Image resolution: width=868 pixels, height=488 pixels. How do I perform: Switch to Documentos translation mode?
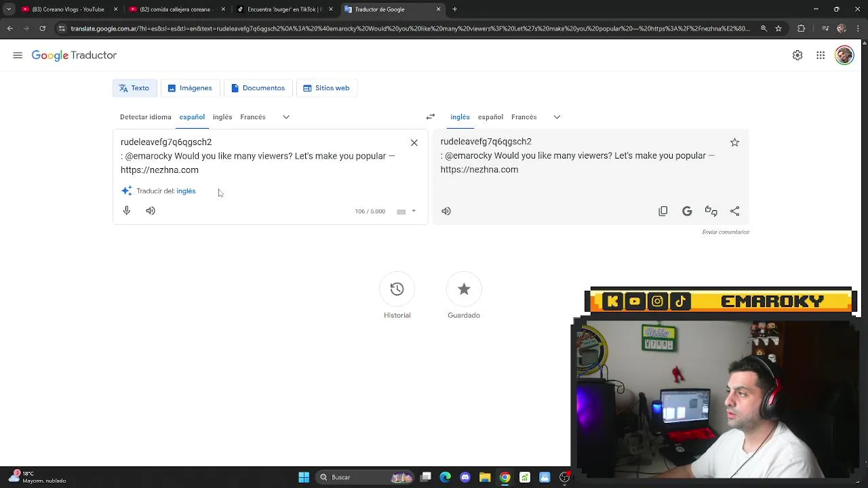tap(258, 88)
